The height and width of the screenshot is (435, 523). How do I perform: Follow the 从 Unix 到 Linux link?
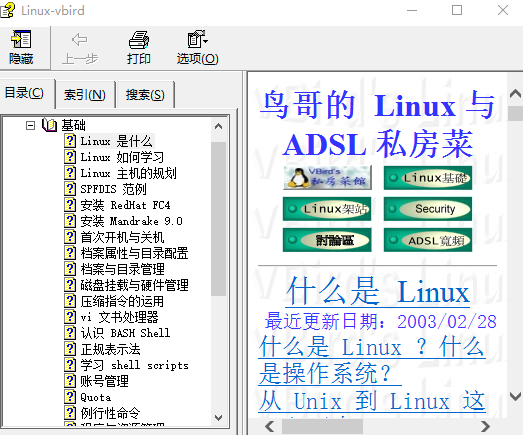372,401
